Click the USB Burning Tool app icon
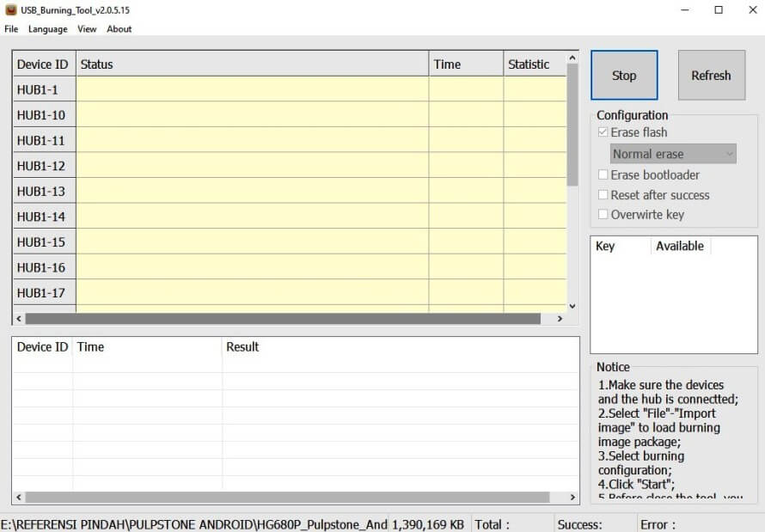Image resolution: width=765 pixels, height=532 pixels. click(x=10, y=9)
